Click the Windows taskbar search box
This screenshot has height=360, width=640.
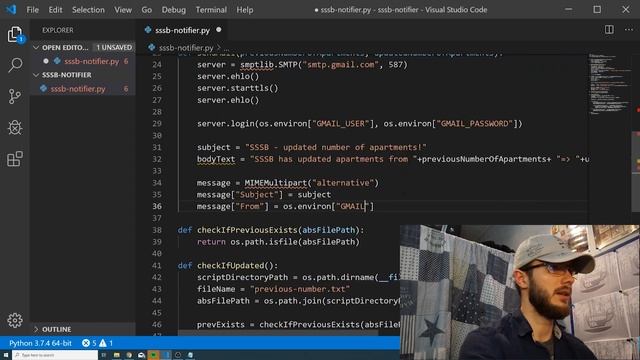tap(55, 355)
